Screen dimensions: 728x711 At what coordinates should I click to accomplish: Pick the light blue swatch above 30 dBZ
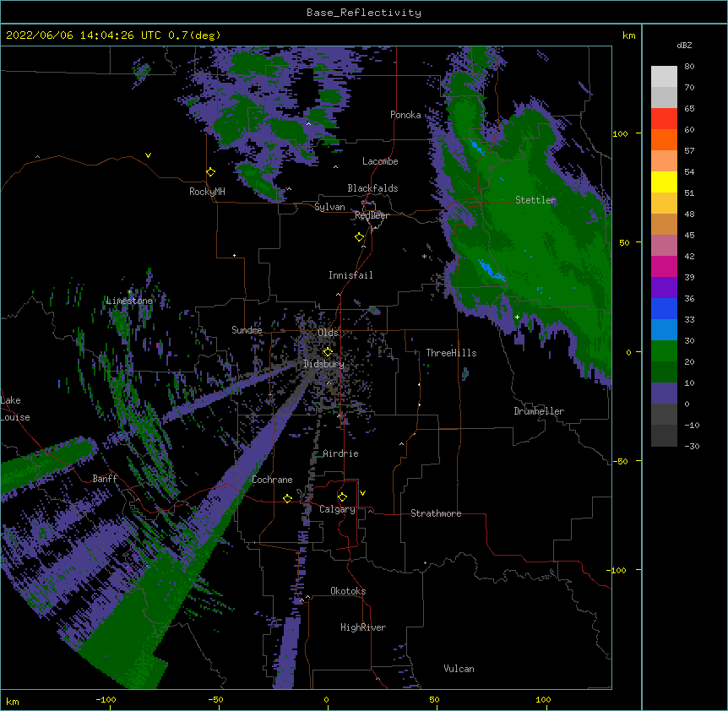click(664, 329)
